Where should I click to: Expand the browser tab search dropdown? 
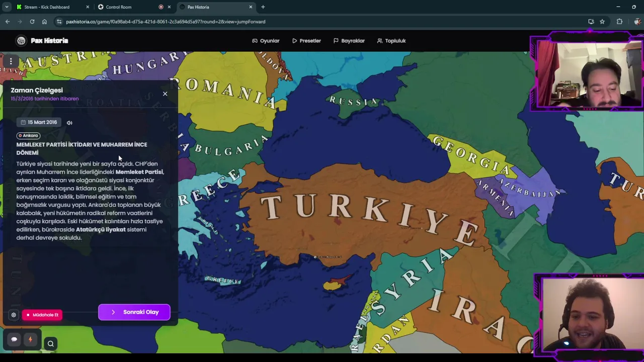[x=7, y=7]
